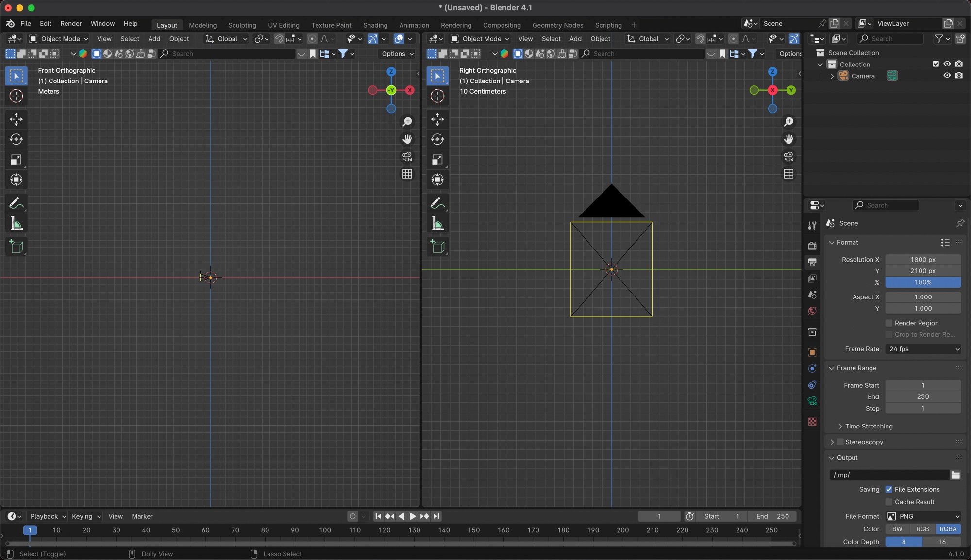Set Color Depth to 16
Image resolution: width=971 pixels, height=560 pixels.
[942, 542]
